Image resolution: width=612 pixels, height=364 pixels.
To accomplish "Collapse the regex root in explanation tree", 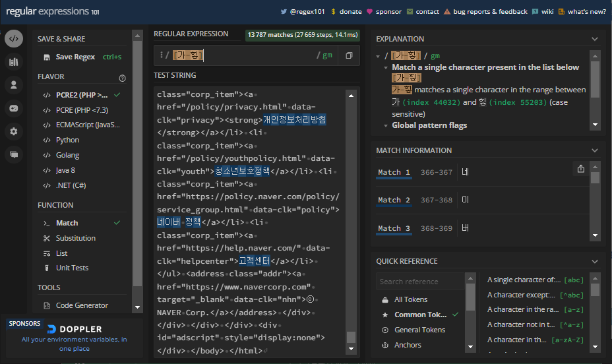I will tap(378, 56).
